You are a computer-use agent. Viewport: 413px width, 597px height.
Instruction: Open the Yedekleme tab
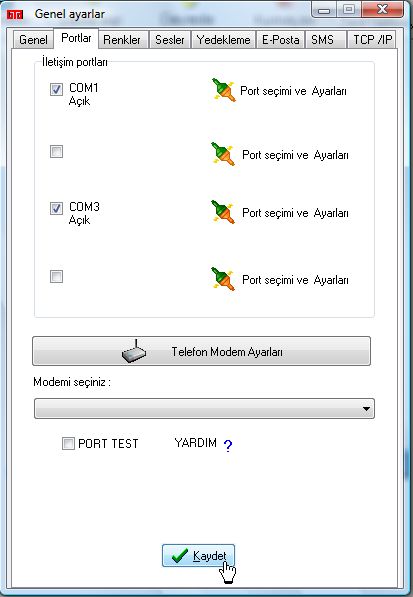pos(223,40)
